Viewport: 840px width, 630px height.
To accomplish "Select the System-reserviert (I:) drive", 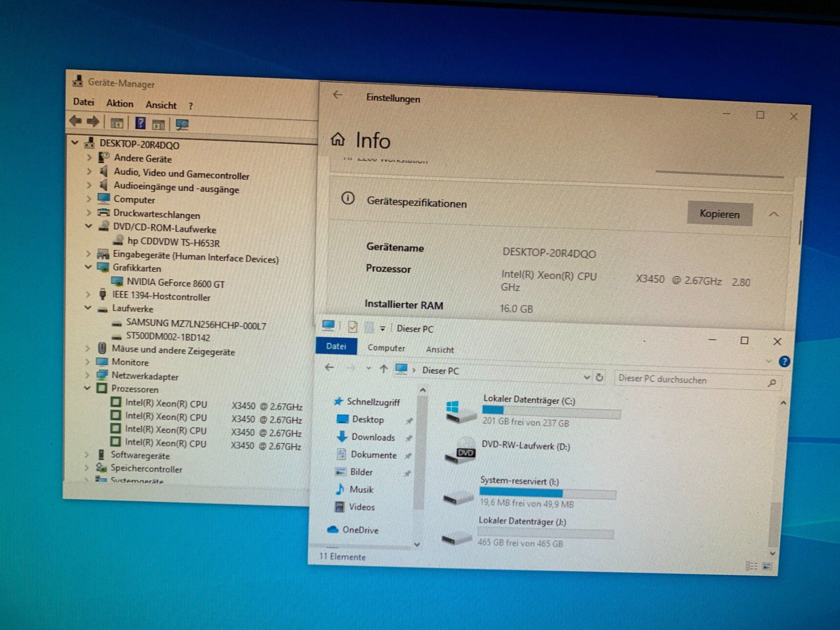I will (x=529, y=493).
